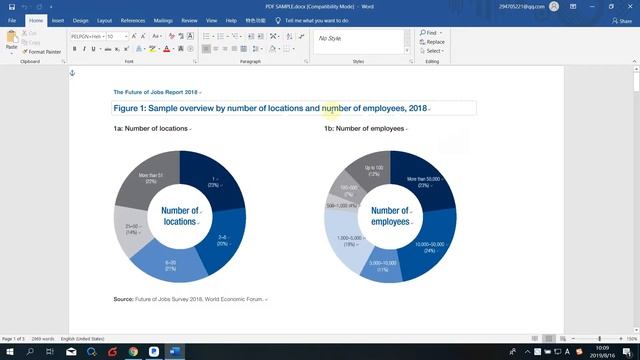Switch to the Design tab
This screenshot has height=360, width=640.
coord(80,20)
